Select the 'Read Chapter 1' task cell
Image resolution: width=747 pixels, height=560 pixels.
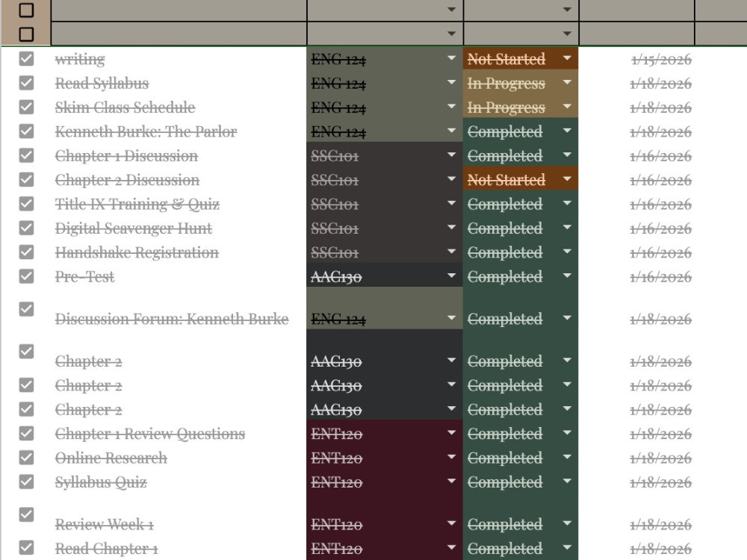179,547
